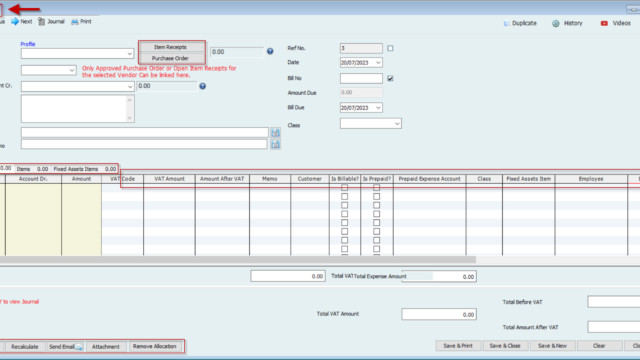
Task: Click the Save & Close button
Action: click(x=505, y=346)
